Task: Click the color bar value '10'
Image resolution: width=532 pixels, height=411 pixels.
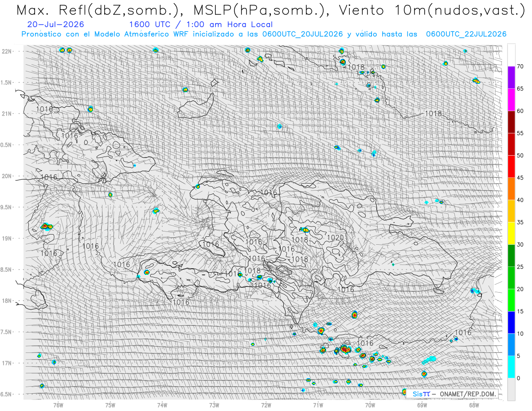Action: point(520,333)
